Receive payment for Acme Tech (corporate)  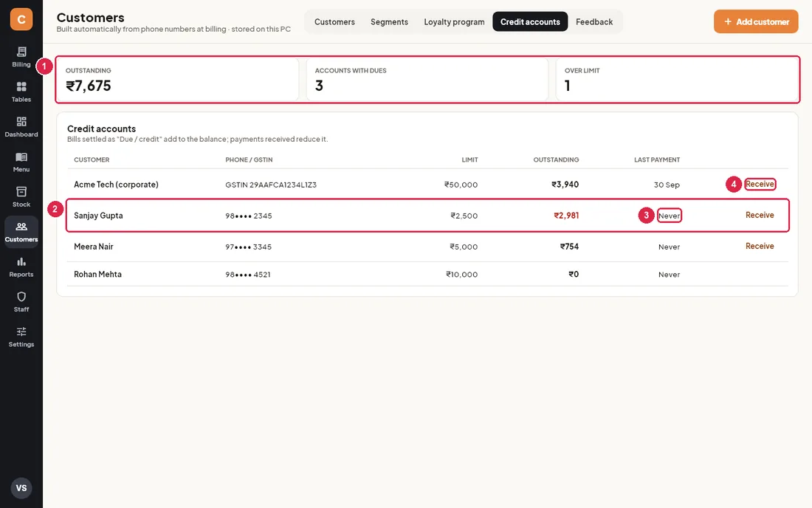(760, 184)
